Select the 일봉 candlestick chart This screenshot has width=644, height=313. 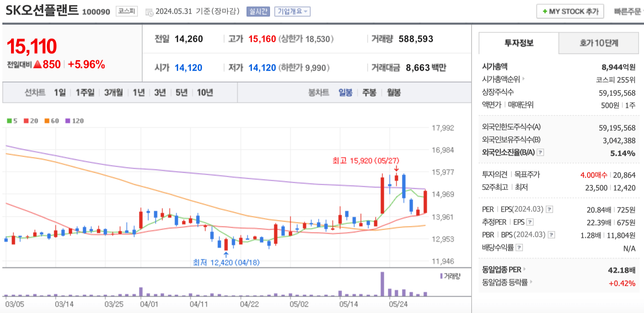[x=345, y=92]
